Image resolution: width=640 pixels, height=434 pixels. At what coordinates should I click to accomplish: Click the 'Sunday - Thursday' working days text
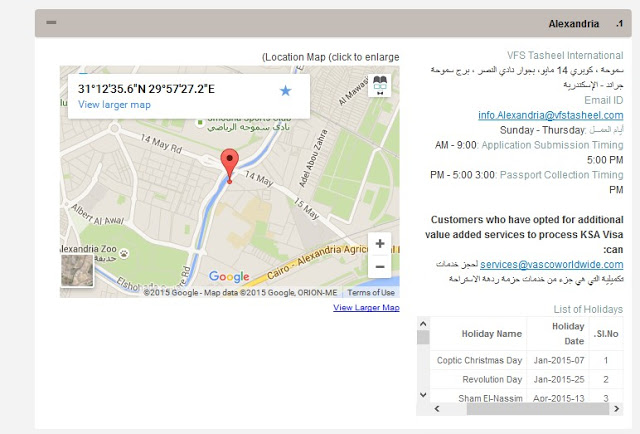(x=542, y=130)
